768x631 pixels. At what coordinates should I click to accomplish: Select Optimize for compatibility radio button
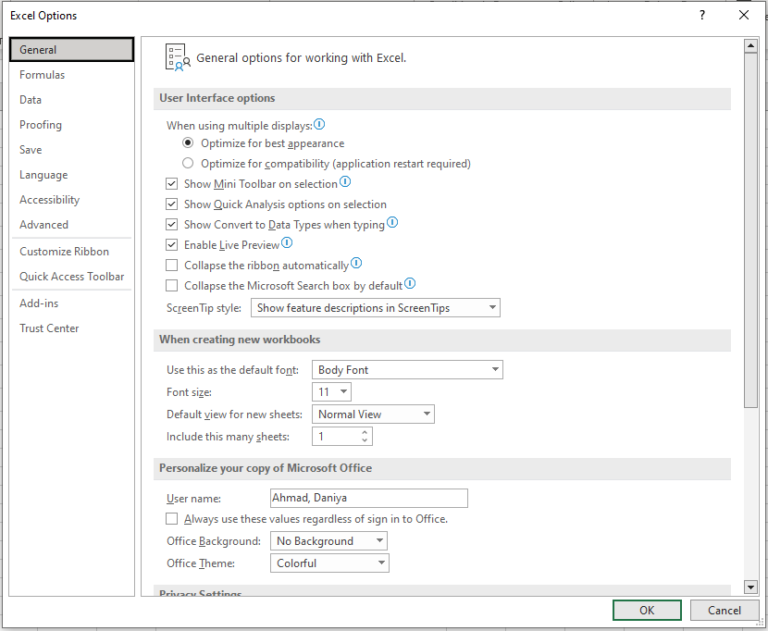point(188,163)
